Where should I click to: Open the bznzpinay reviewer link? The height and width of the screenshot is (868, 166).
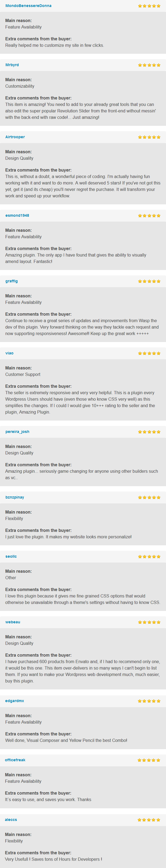[15, 497]
